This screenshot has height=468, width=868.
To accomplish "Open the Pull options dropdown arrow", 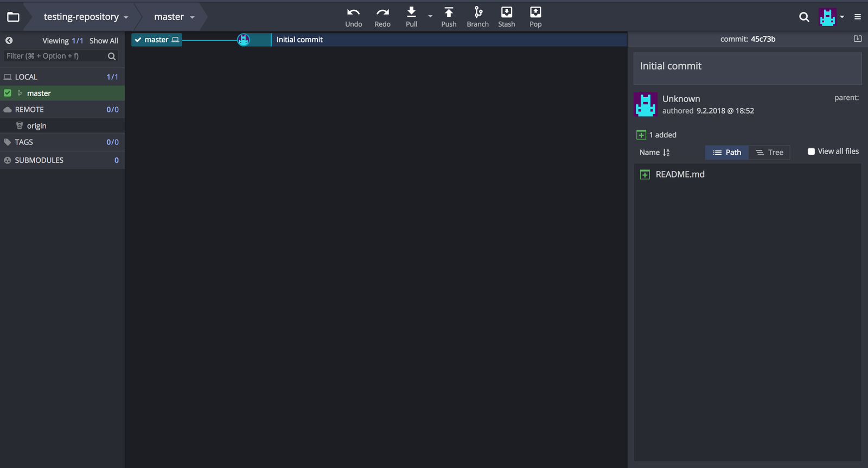I will point(430,17).
